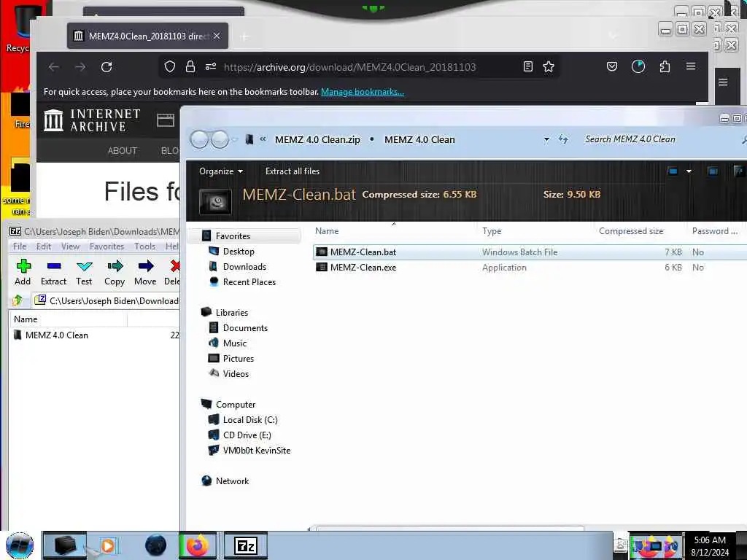The height and width of the screenshot is (560, 747).
Task: Expand the address bar history dropdown arrow
Action: click(x=546, y=139)
